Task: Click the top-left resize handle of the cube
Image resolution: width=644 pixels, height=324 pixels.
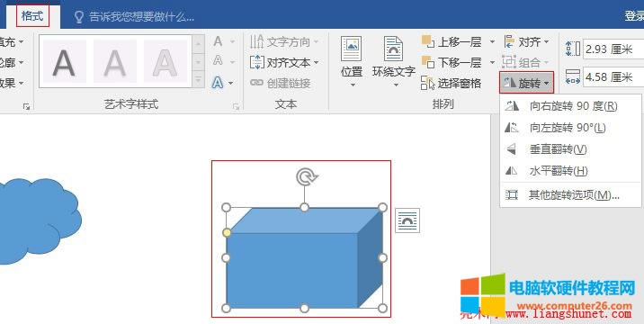Action: 227,207
